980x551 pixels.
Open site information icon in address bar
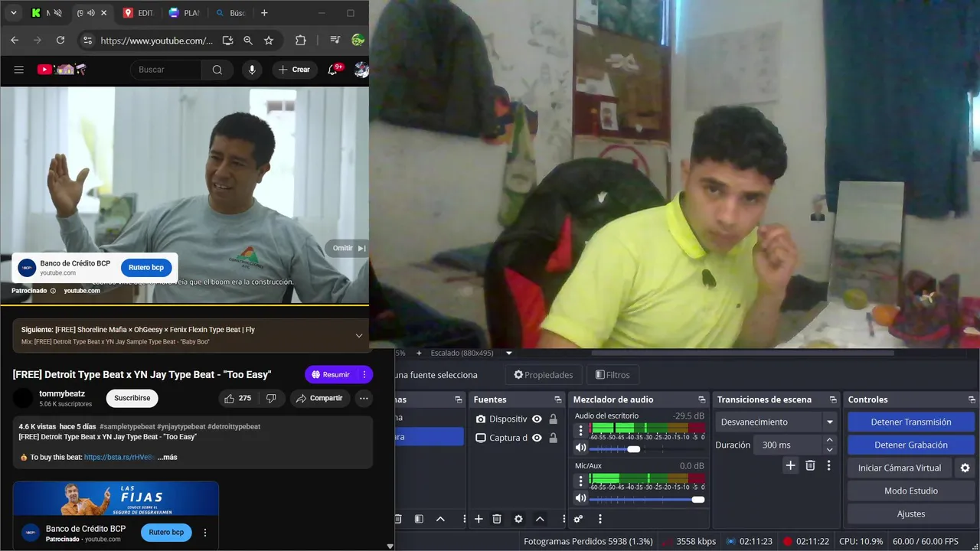(87, 40)
